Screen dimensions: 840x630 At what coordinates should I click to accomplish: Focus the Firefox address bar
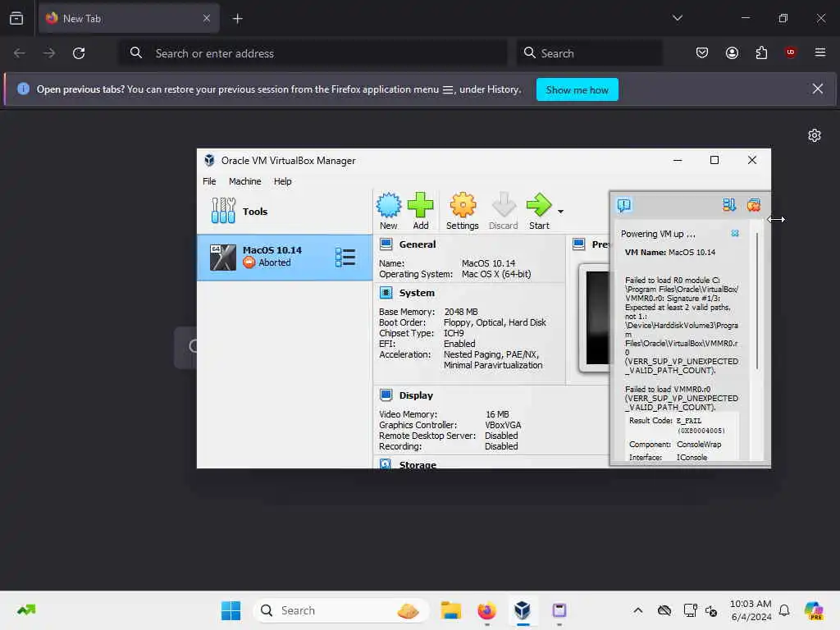(313, 53)
